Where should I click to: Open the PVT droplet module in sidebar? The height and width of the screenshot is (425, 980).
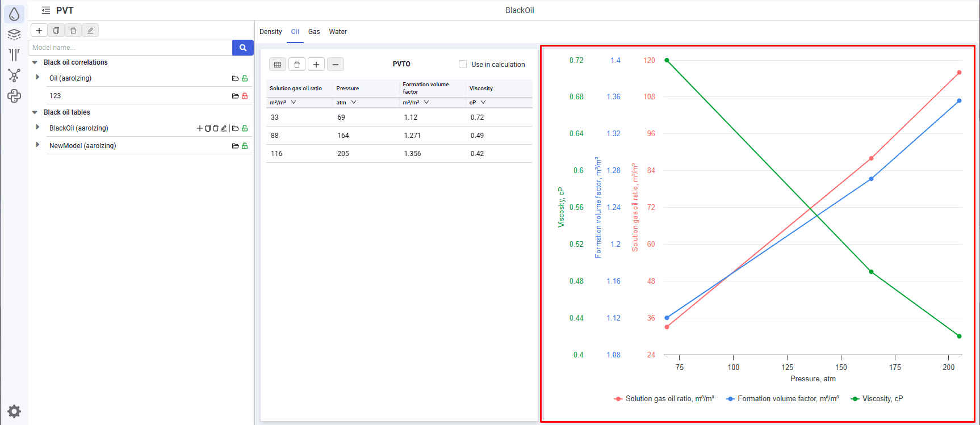coord(14,14)
